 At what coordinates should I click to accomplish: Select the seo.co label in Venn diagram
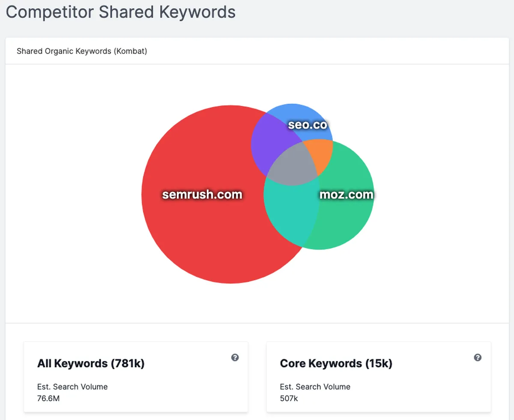click(x=308, y=125)
